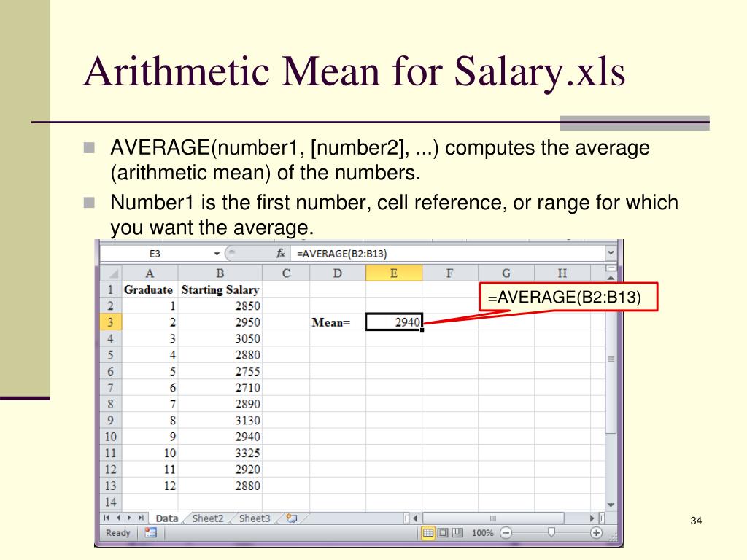Click the Ready status indicator
Screen dimensions: 747x560
point(117,533)
